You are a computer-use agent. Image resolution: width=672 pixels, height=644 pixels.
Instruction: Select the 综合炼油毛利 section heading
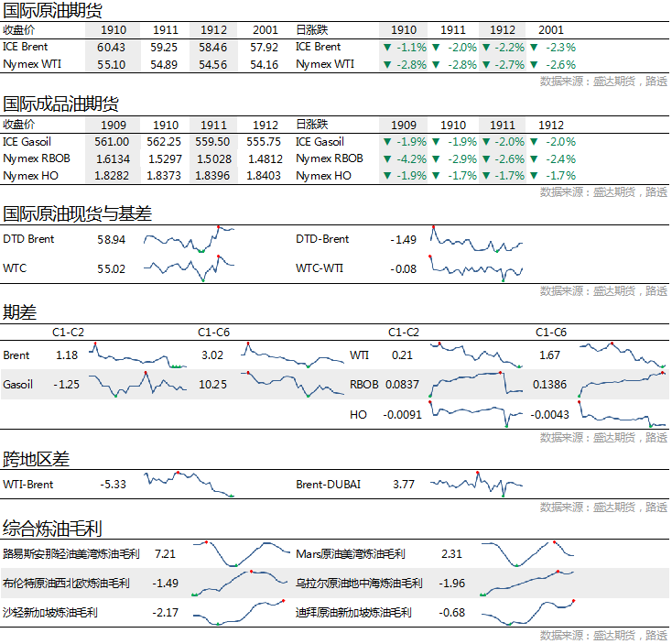52,529
